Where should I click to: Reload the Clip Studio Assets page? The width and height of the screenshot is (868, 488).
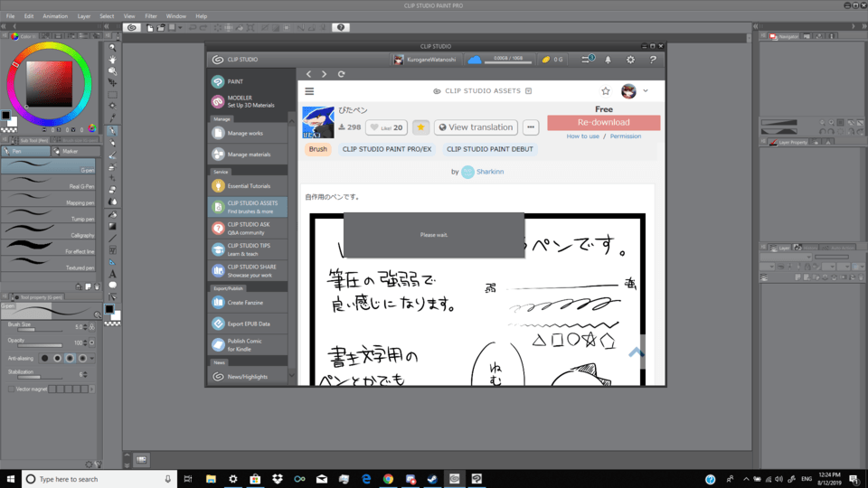click(x=342, y=74)
